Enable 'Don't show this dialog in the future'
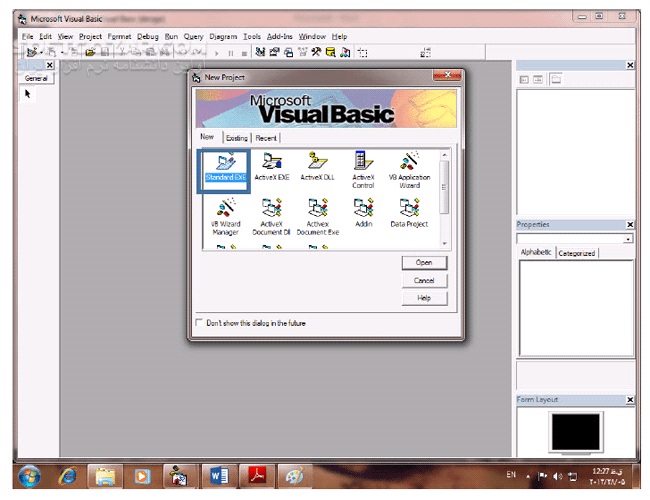This screenshot has width=650, height=500. coord(197,323)
